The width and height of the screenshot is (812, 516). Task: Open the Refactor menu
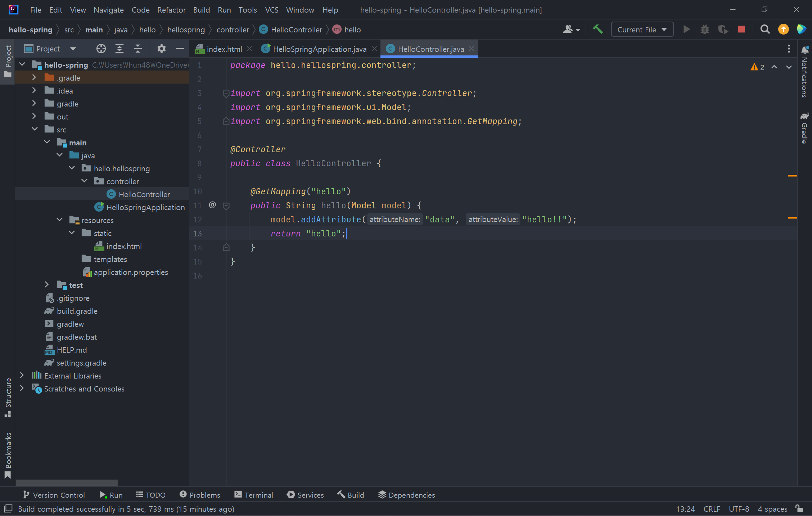[x=171, y=10]
